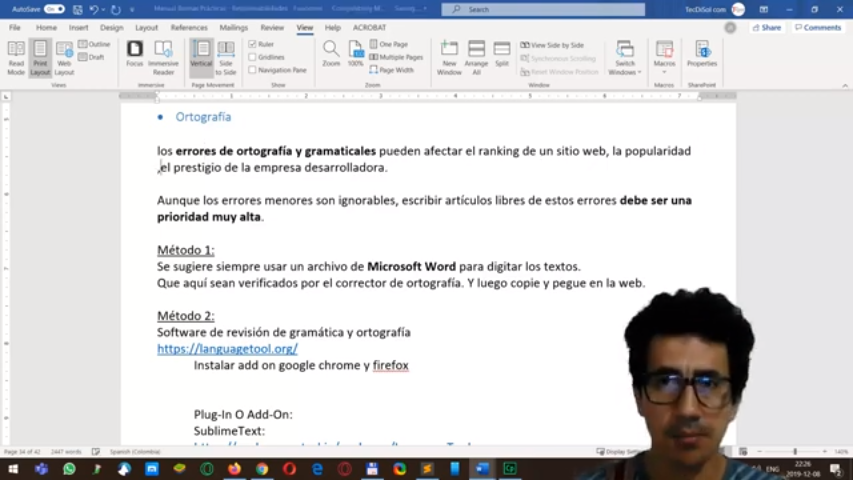Fit zoom to Page Width
Viewport: 853px width, 480px height.
click(392, 70)
